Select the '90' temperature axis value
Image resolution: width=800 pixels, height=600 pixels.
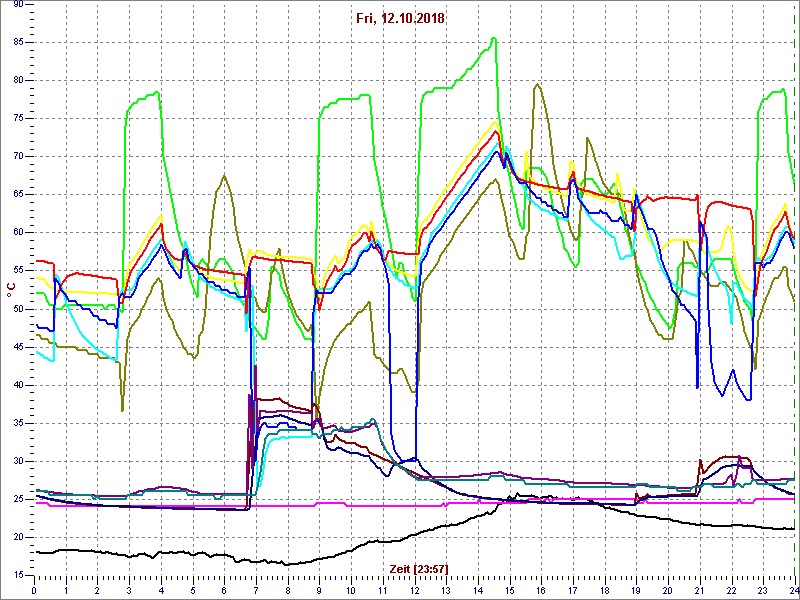pyautogui.click(x=18, y=4)
